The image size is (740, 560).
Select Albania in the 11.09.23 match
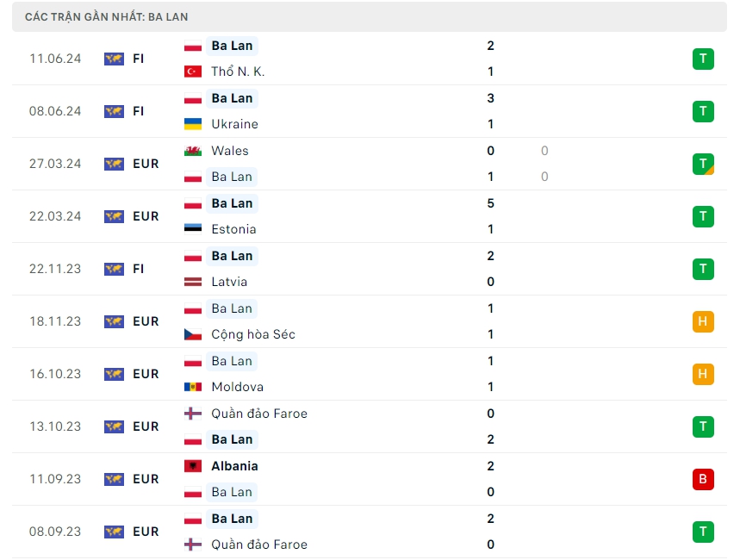[x=234, y=466]
